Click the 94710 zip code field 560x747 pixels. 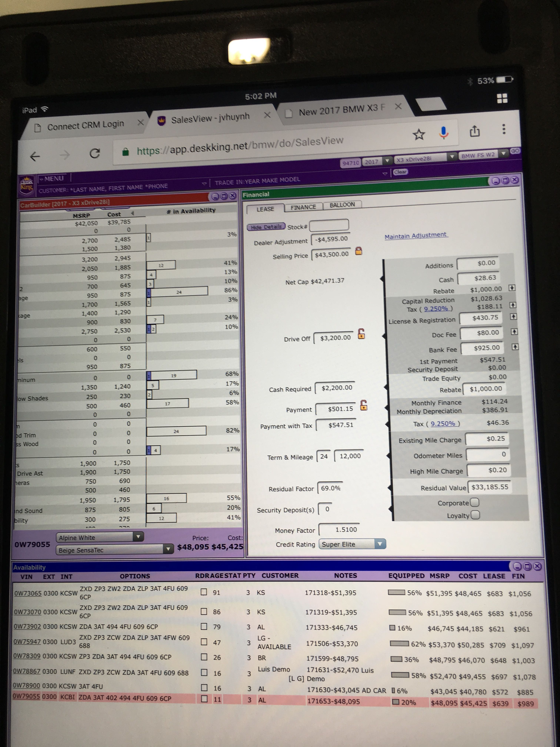pyautogui.click(x=351, y=163)
